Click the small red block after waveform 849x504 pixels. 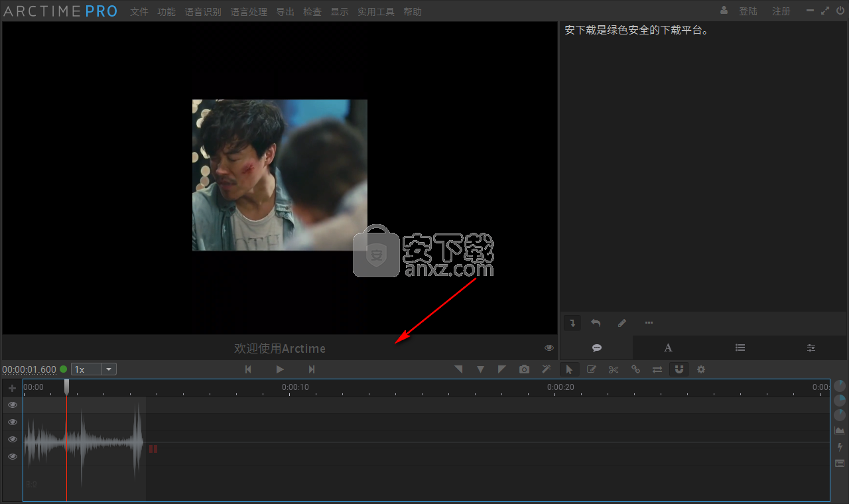[x=153, y=449]
